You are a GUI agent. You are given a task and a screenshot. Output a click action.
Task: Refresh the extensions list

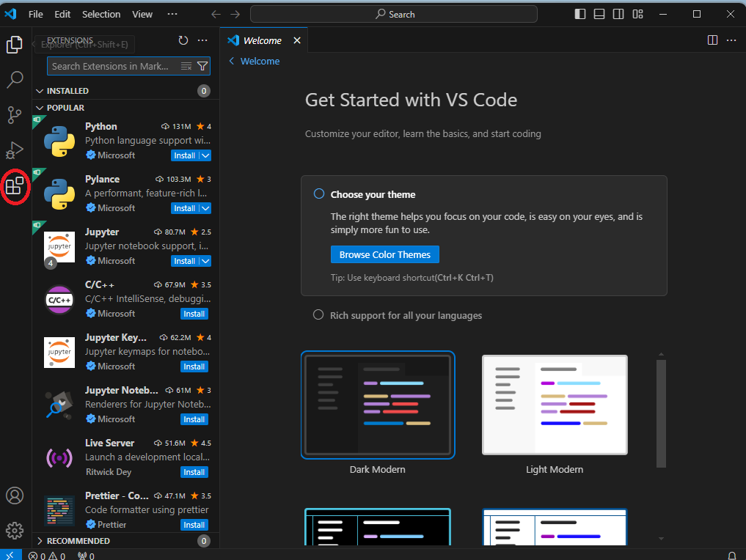183,40
